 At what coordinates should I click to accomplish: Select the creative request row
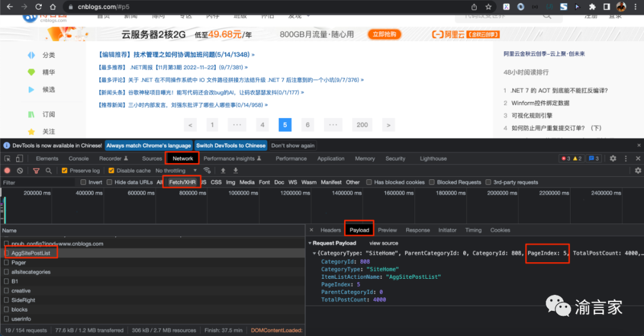[x=153, y=291]
